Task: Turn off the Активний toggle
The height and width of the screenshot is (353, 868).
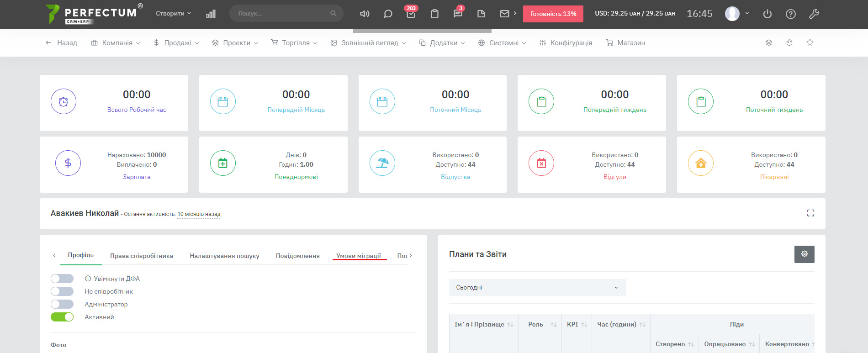Action: coord(62,317)
